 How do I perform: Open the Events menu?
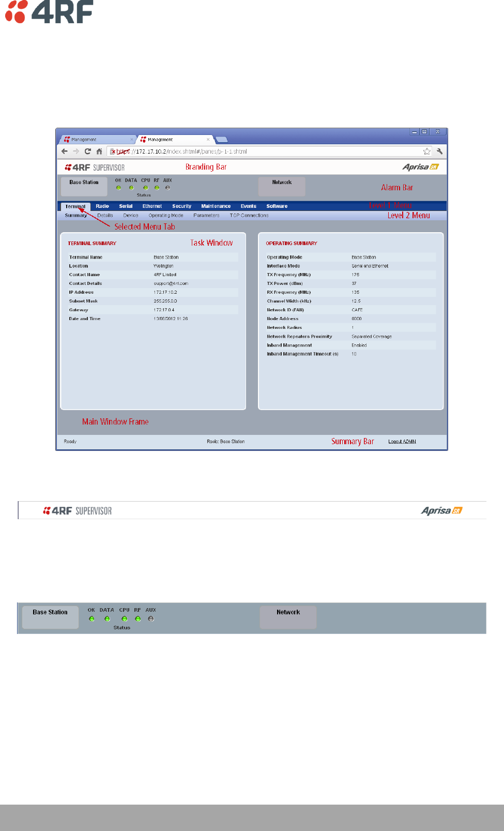click(248, 206)
